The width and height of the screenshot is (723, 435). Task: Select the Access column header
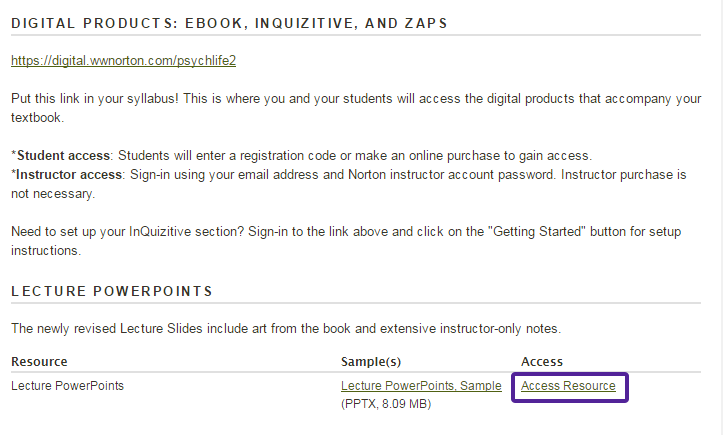[542, 362]
